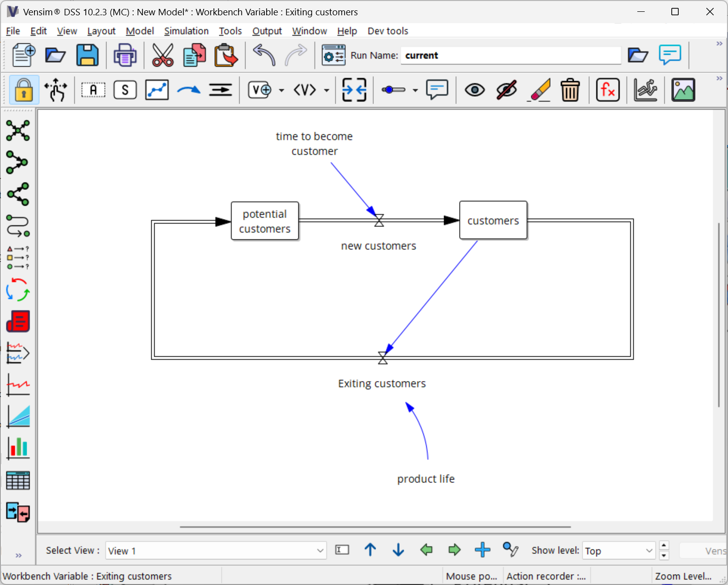Click the Equation editor fx icon

coord(607,90)
